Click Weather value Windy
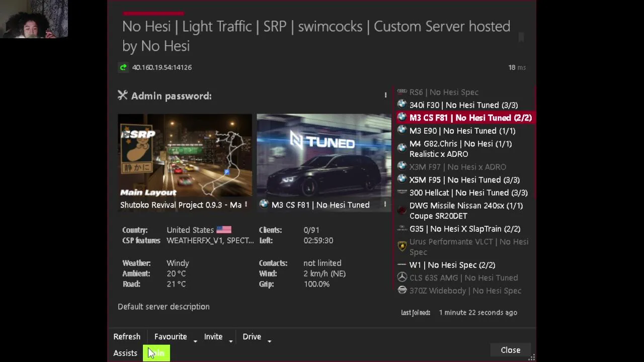Image resolution: width=644 pixels, height=362 pixels. (x=178, y=263)
